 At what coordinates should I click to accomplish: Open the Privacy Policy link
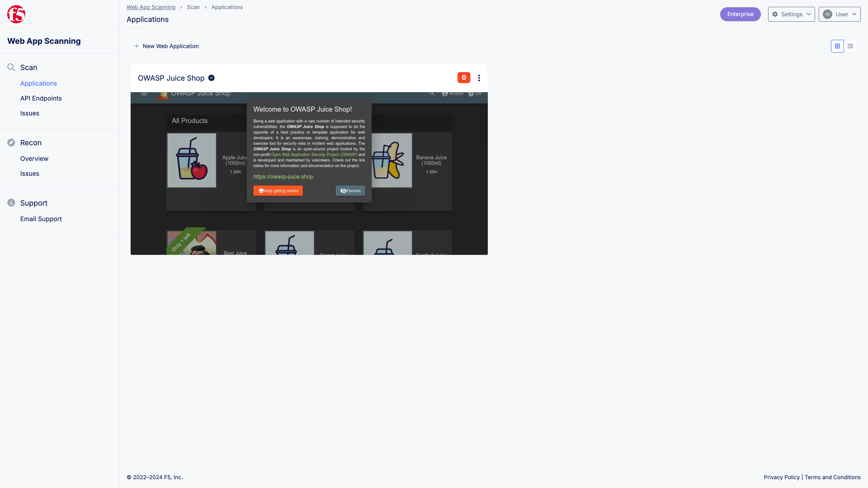click(781, 477)
